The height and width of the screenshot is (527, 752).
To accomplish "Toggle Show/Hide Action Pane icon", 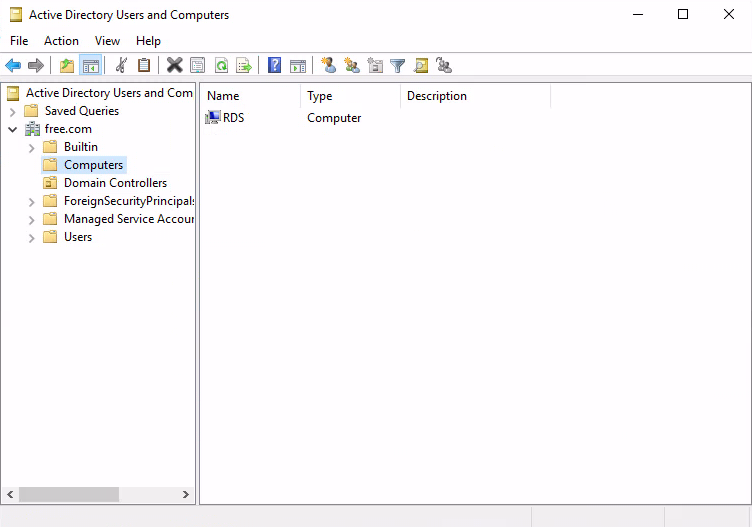I will click(298, 65).
